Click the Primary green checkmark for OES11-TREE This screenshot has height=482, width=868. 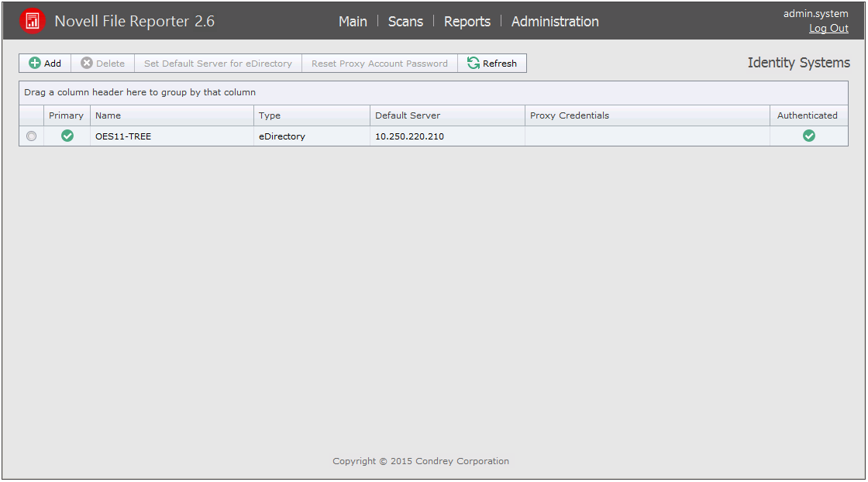coord(67,136)
